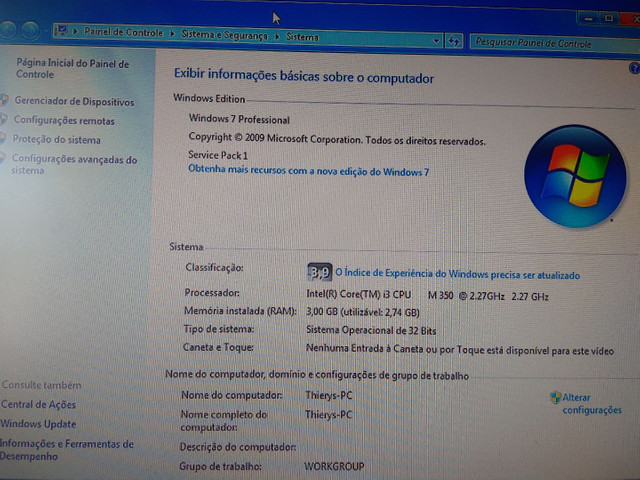Image resolution: width=640 pixels, height=480 pixels.
Task: Click Obtenha mais recursos com nova edição link
Action: (309, 171)
